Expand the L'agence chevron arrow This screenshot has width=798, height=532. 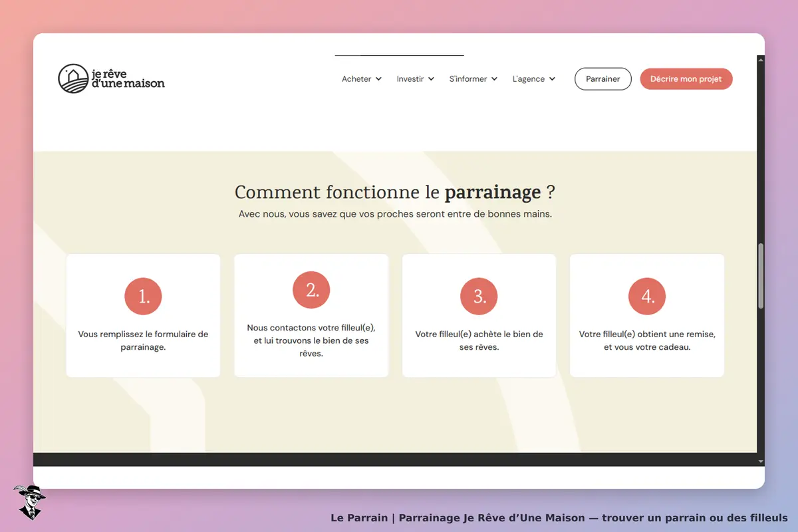(x=552, y=78)
